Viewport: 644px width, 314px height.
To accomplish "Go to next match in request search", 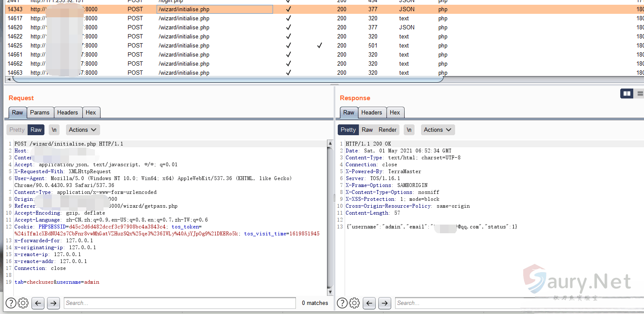I will [x=53, y=303].
